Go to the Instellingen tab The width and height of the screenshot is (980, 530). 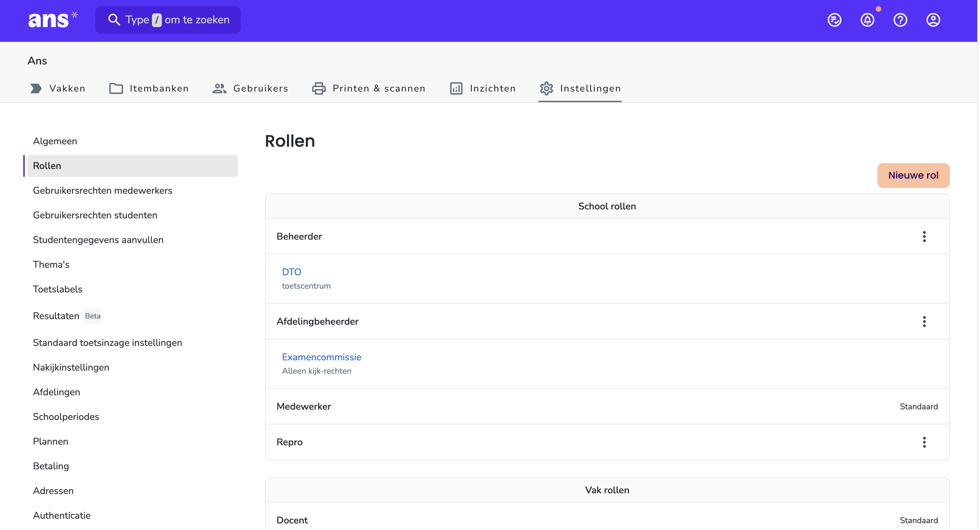(580, 88)
